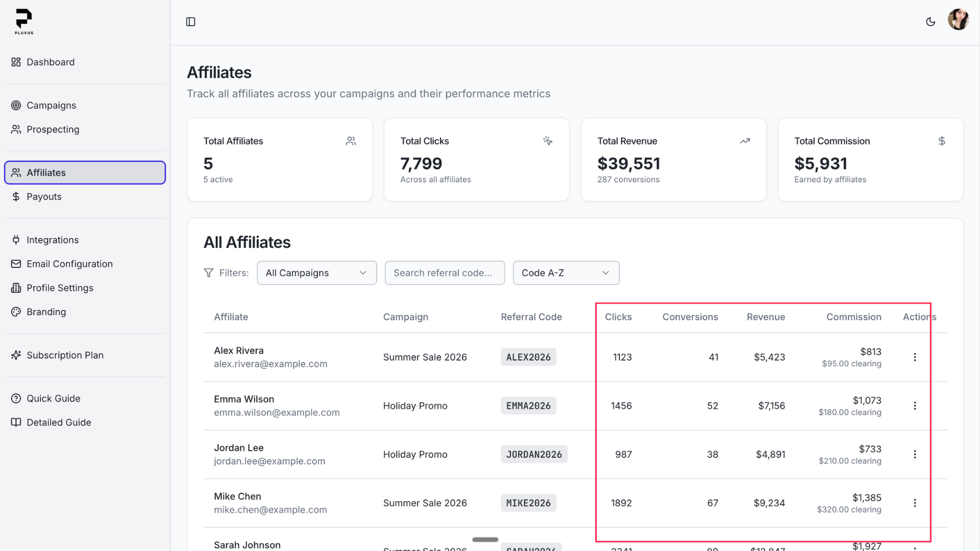Click dollar icon on Total Commission card
Viewport: 980px width, 551px height.
tap(942, 141)
